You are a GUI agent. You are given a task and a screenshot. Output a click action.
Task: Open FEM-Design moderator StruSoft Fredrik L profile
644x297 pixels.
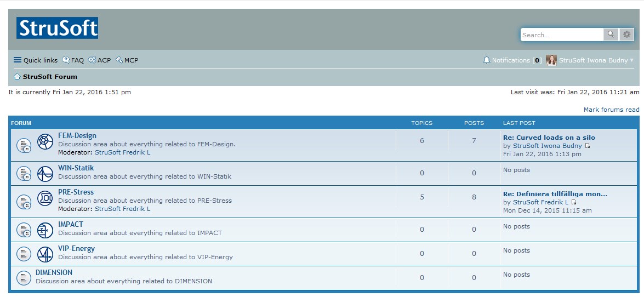[x=122, y=152]
